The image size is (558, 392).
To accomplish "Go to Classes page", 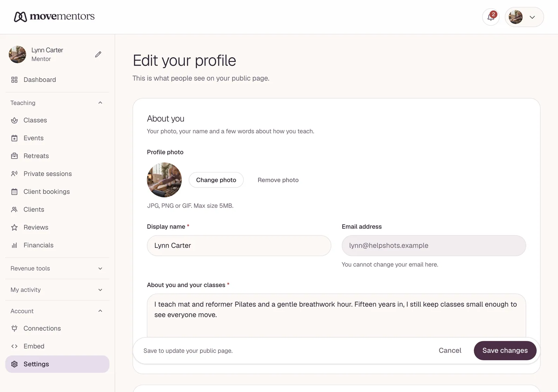I will click(57, 120).
